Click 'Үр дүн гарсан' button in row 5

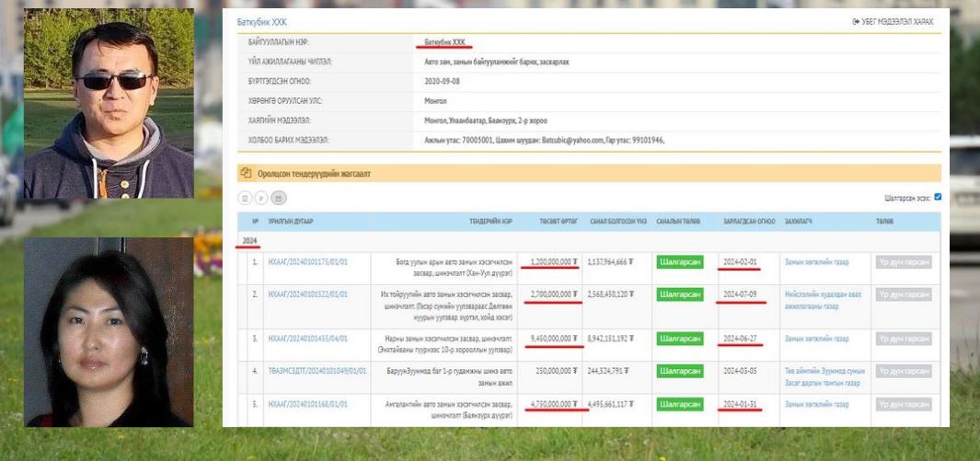(904, 404)
